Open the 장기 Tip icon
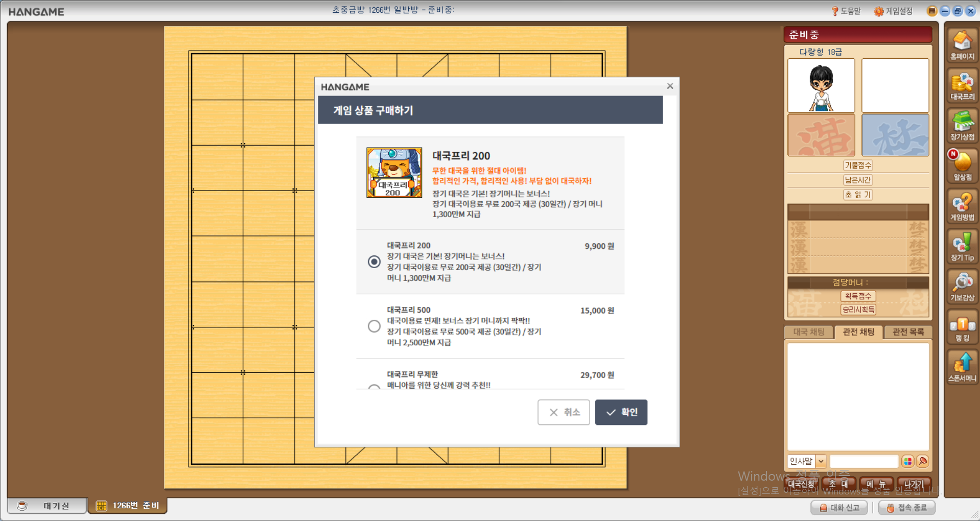The image size is (980, 521). (962, 247)
